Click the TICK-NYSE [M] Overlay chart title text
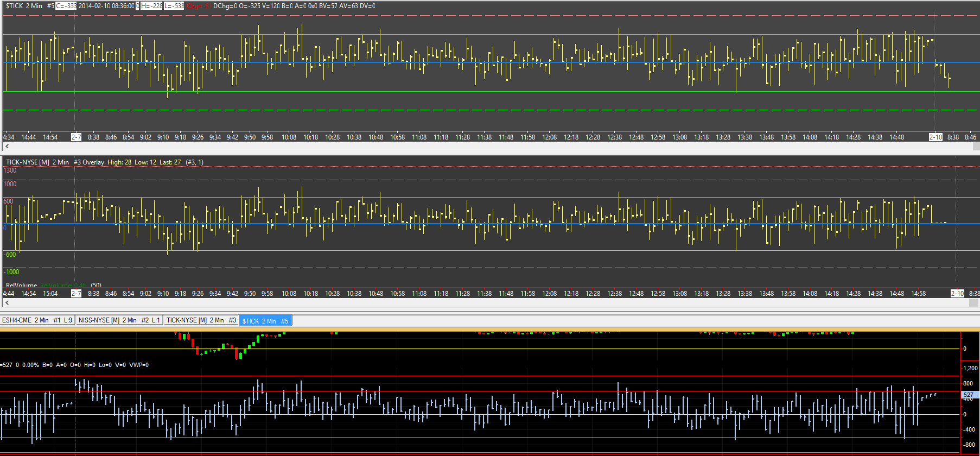The image size is (980, 456). point(55,162)
